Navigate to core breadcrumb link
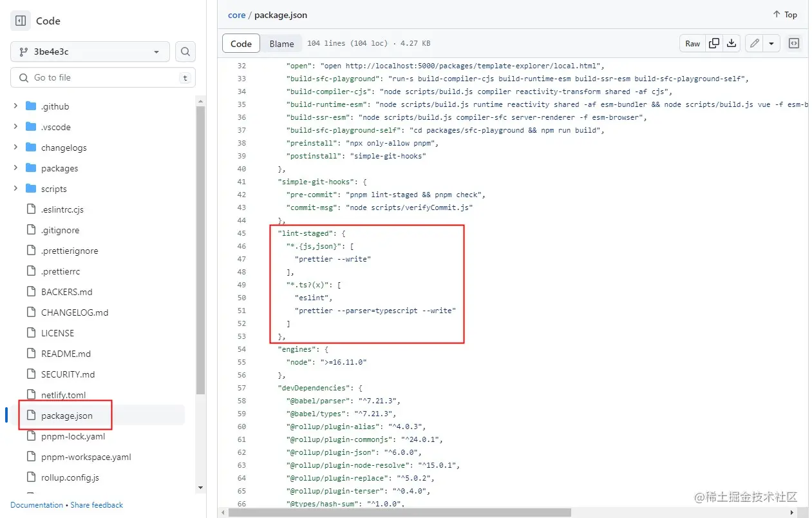Screen dimensions: 812x518 tap(236, 15)
